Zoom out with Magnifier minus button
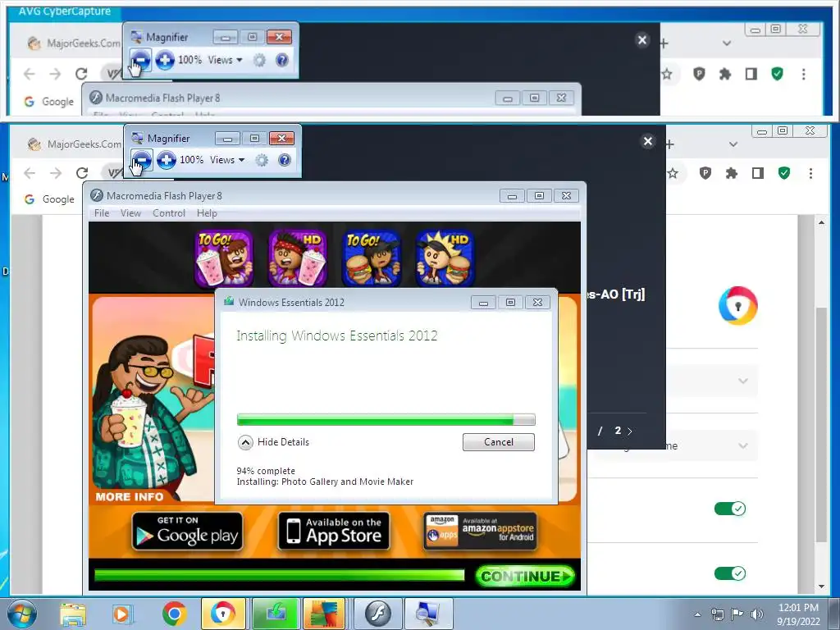 point(141,160)
